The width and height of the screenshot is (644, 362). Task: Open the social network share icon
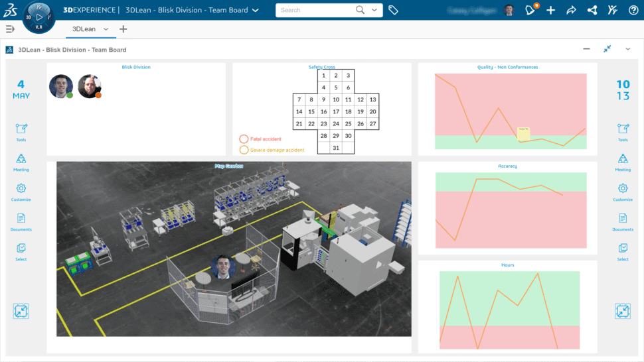592,10
